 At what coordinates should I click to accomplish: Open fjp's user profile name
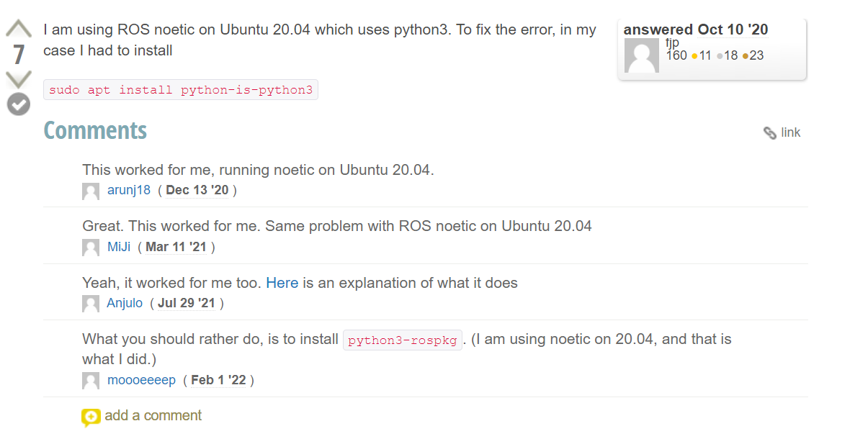(x=672, y=42)
